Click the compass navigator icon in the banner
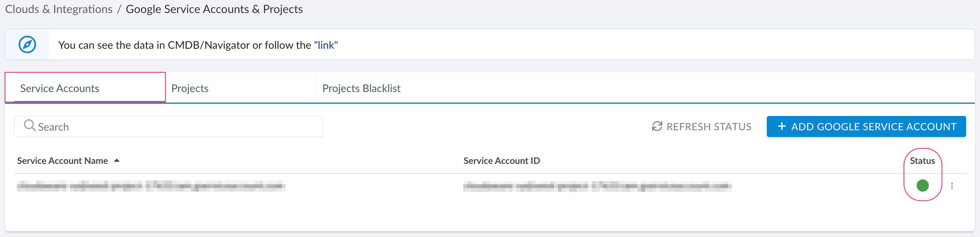This screenshot has height=237, width=980. click(x=27, y=45)
